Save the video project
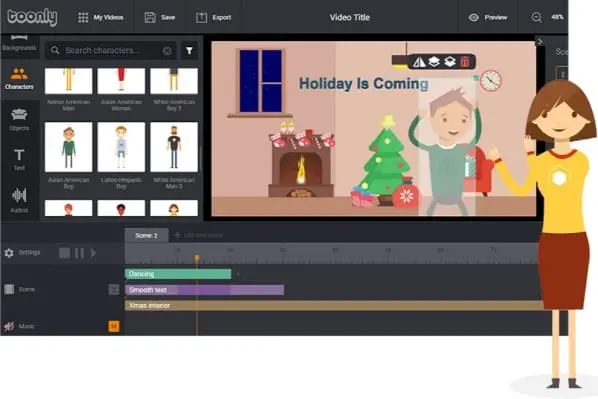The height and width of the screenshot is (399, 598). (159, 18)
